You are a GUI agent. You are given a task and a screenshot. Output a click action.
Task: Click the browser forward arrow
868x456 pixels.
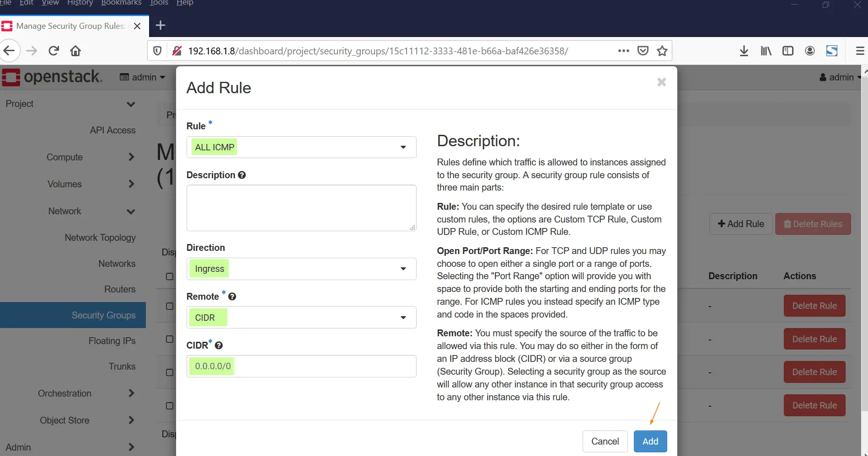click(32, 51)
